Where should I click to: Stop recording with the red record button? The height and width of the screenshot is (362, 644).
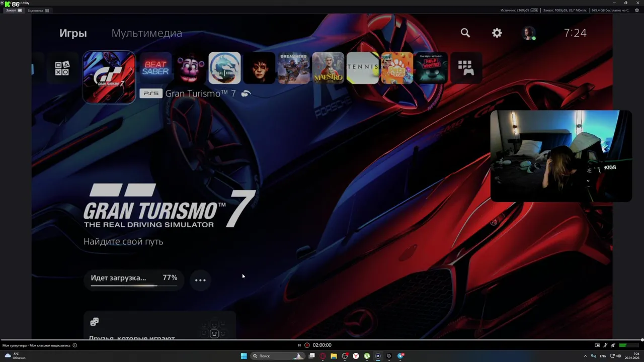(307, 345)
